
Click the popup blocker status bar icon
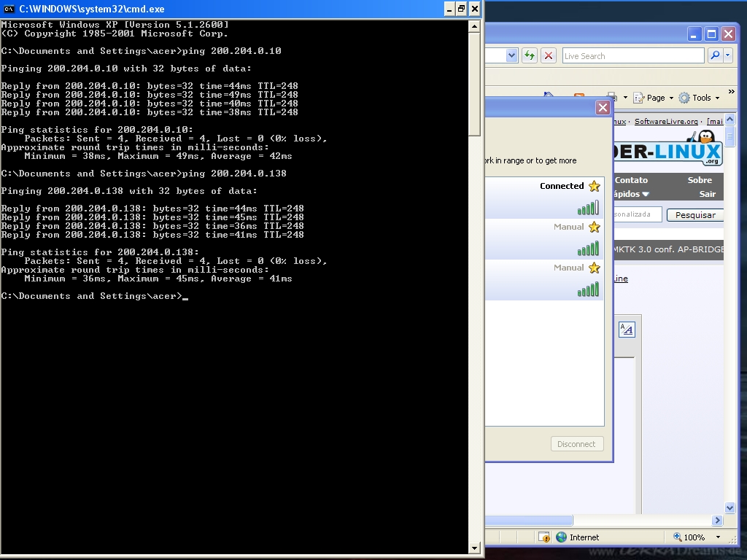pyautogui.click(x=544, y=537)
